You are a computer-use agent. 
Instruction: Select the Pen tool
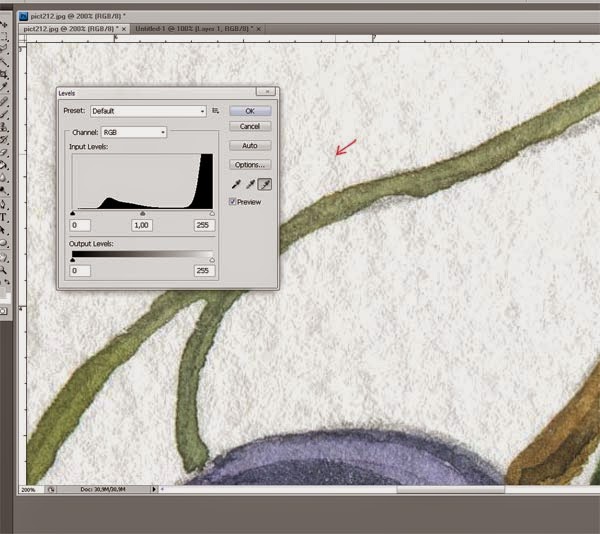(x=4, y=205)
